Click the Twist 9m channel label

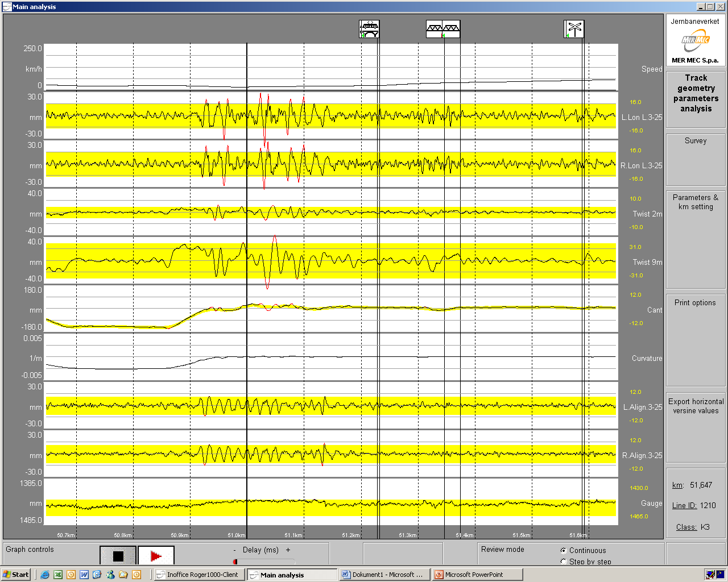pyautogui.click(x=648, y=263)
